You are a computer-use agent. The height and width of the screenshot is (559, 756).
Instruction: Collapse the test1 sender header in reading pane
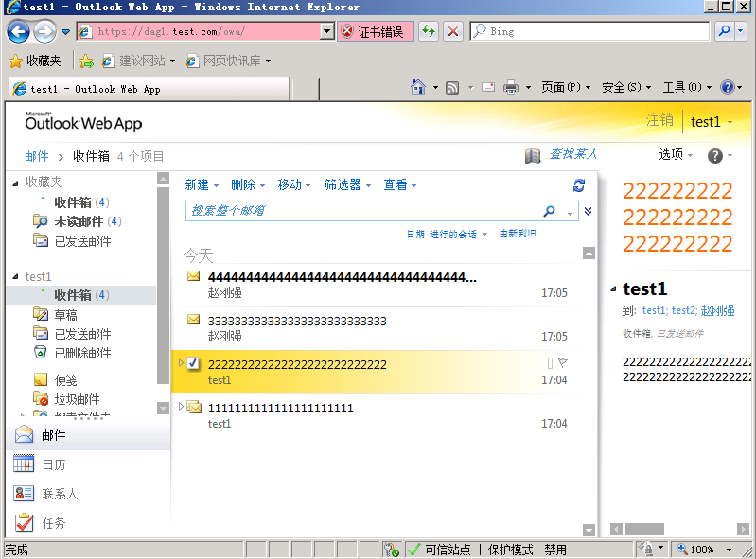[613, 289]
